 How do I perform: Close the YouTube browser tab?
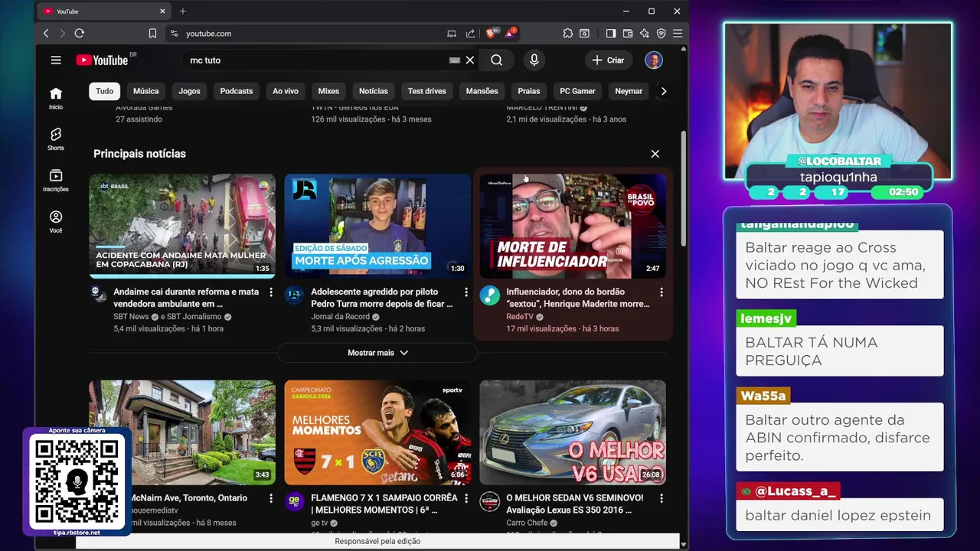(162, 11)
